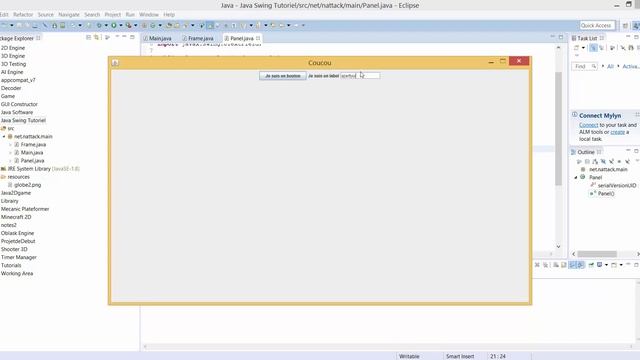Screen dimensions: 640x360
Task: Click Open Console icon
Action: 614,265
